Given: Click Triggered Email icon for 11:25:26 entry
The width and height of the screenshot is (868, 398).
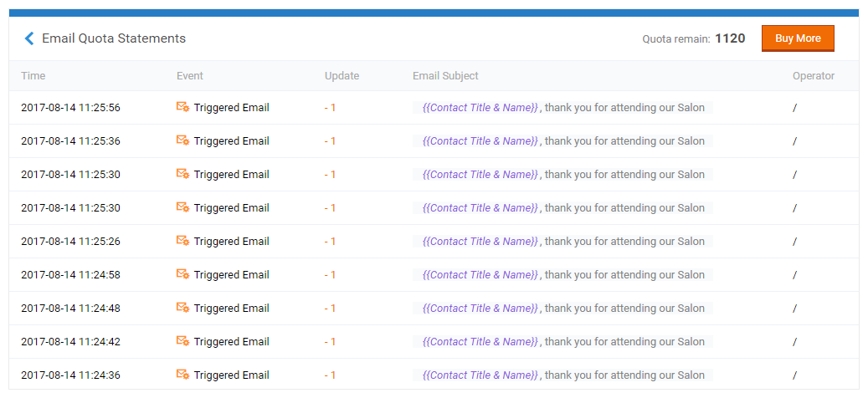Looking at the screenshot, I should pos(182,241).
